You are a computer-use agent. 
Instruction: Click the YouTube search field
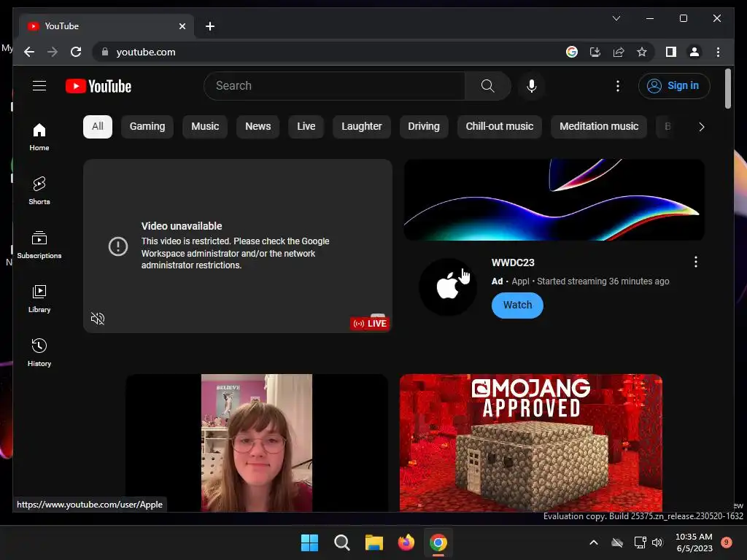(x=334, y=86)
